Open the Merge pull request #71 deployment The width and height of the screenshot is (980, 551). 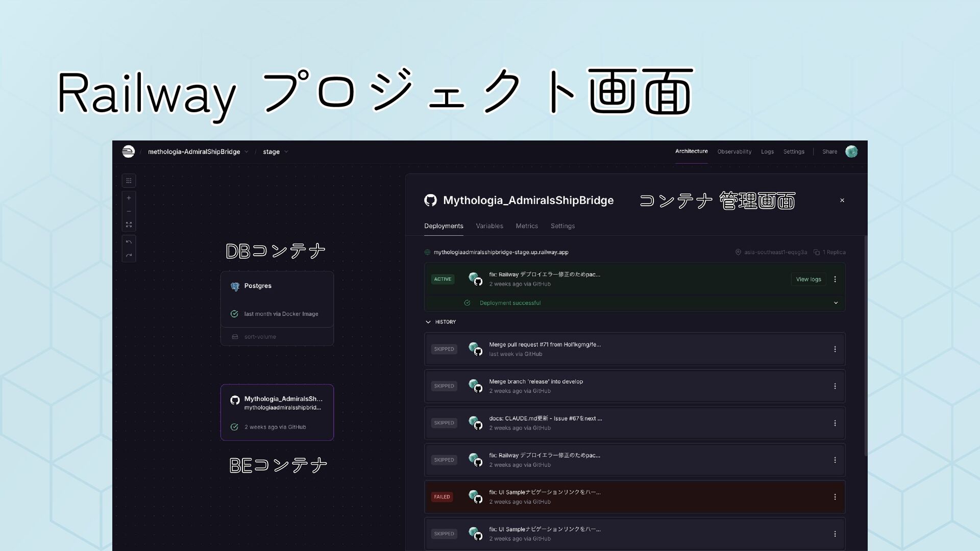click(634, 349)
